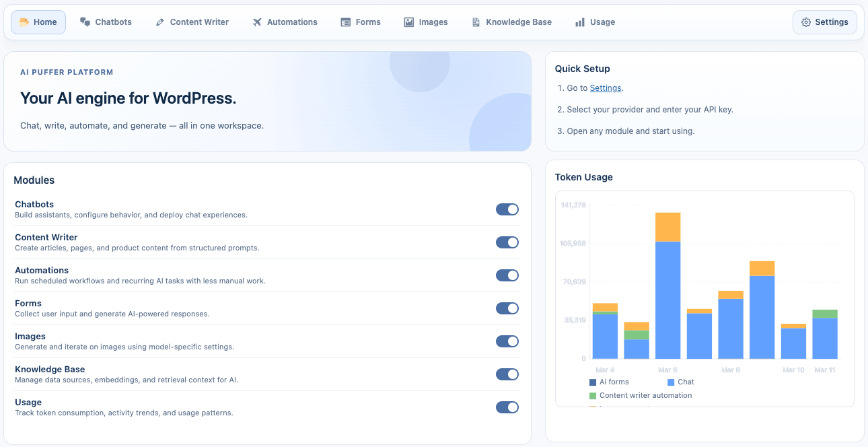
Task: Disable the Knowledge Base module
Action: (507, 374)
